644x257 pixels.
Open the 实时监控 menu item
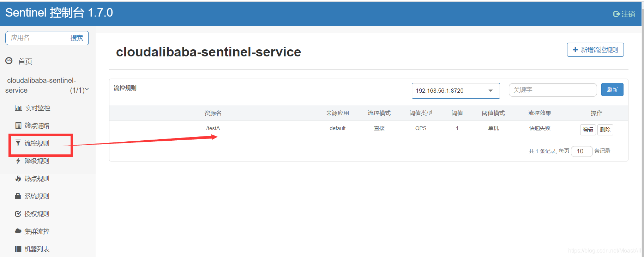coord(38,108)
